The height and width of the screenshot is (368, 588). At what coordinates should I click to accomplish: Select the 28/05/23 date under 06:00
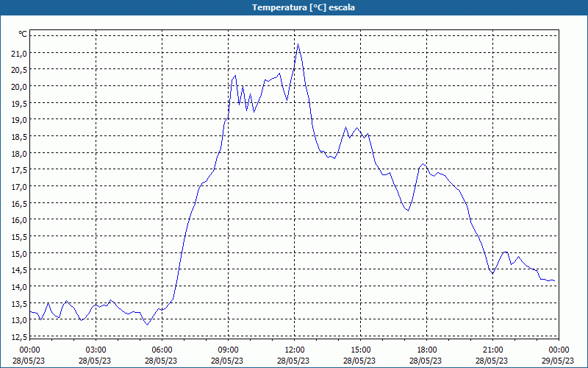coord(161,361)
